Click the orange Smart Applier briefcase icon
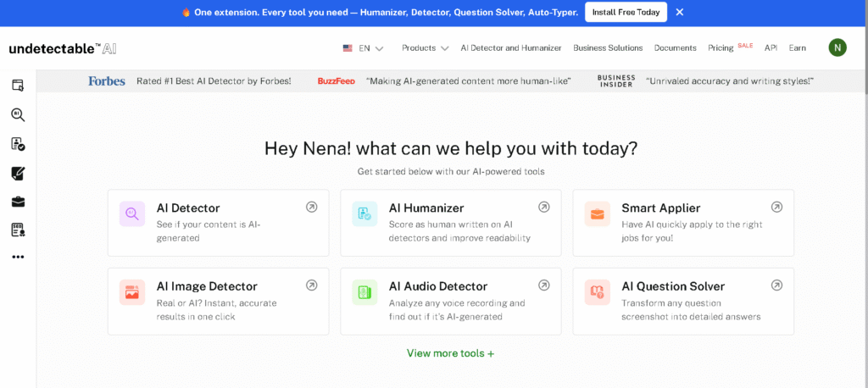Screen dimensions: 868x388 pos(598,213)
